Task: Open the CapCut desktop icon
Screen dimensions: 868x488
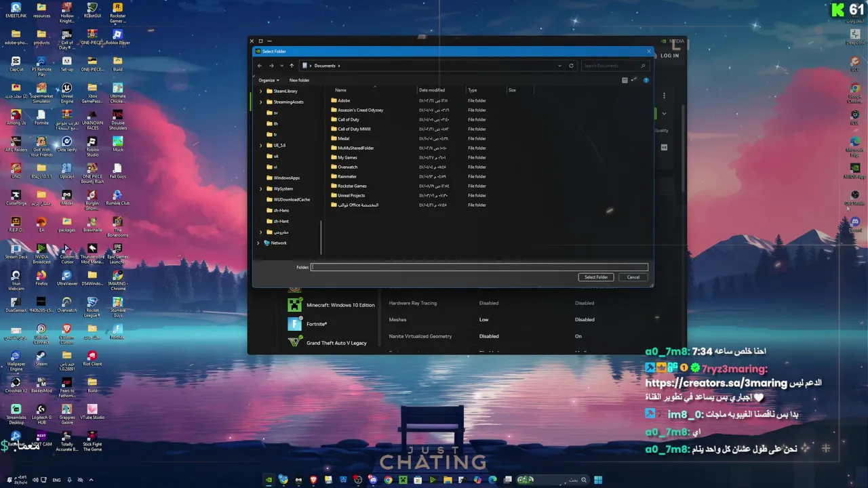Action: [x=16, y=64]
